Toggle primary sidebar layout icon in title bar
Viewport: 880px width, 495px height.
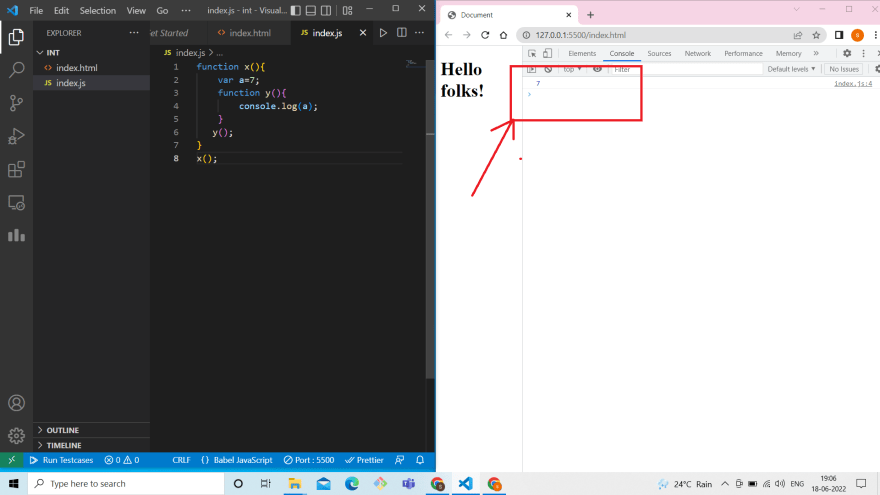(x=296, y=11)
